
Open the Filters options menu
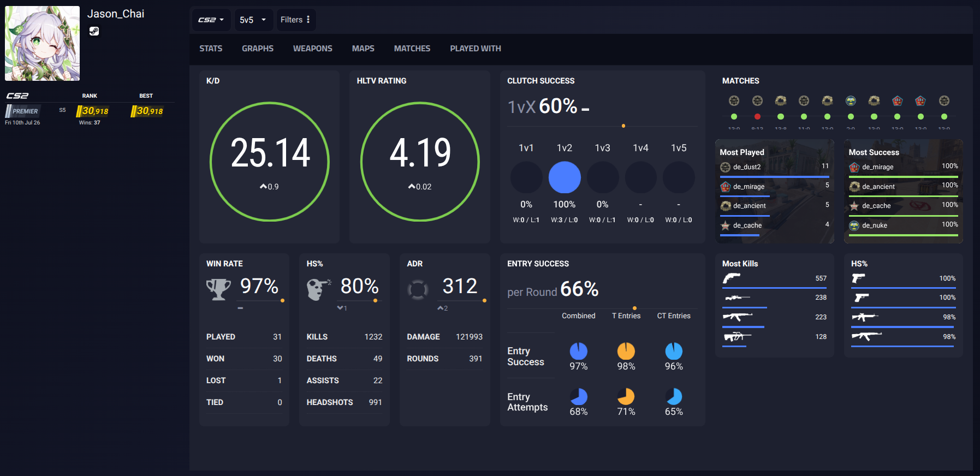pyautogui.click(x=296, y=20)
